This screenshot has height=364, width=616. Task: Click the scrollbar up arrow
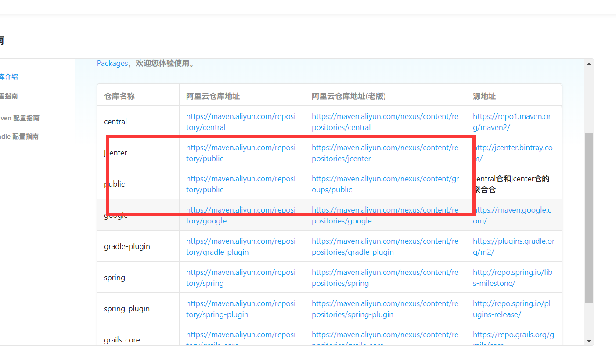click(x=589, y=64)
